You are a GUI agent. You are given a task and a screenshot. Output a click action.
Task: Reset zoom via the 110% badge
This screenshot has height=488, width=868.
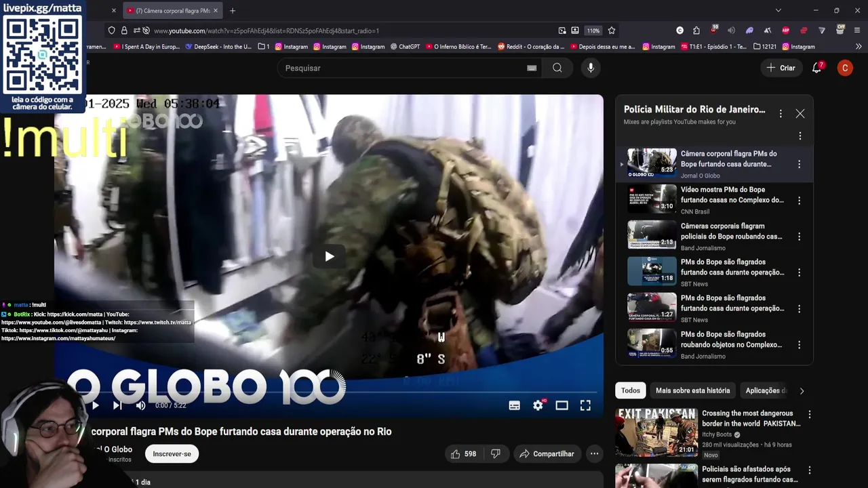593,30
